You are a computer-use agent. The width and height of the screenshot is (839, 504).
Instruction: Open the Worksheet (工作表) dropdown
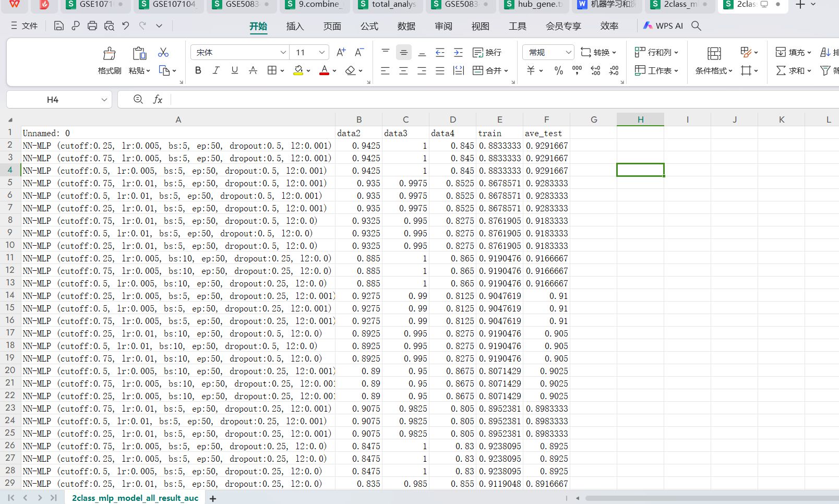point(656,70)
